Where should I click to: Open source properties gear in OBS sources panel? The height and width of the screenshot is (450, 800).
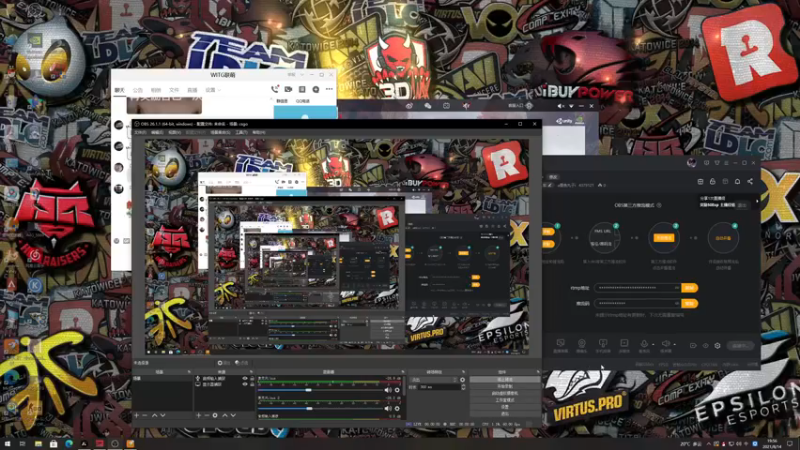(x=215, y=415)
